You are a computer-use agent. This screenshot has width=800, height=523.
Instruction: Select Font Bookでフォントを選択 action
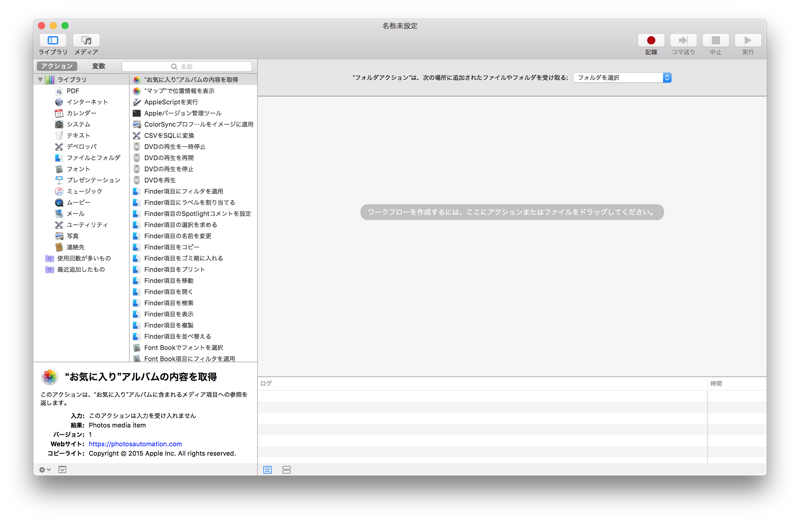(x=193, y=348)
